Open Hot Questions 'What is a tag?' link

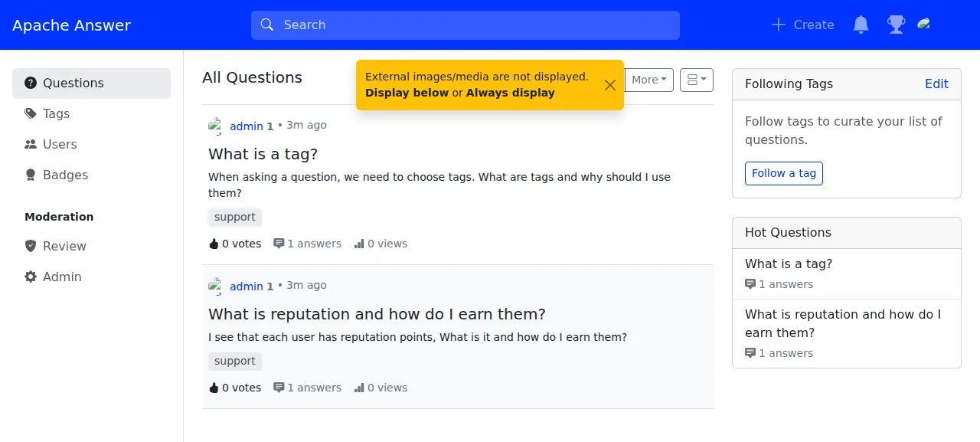click(x=789, y=264)
